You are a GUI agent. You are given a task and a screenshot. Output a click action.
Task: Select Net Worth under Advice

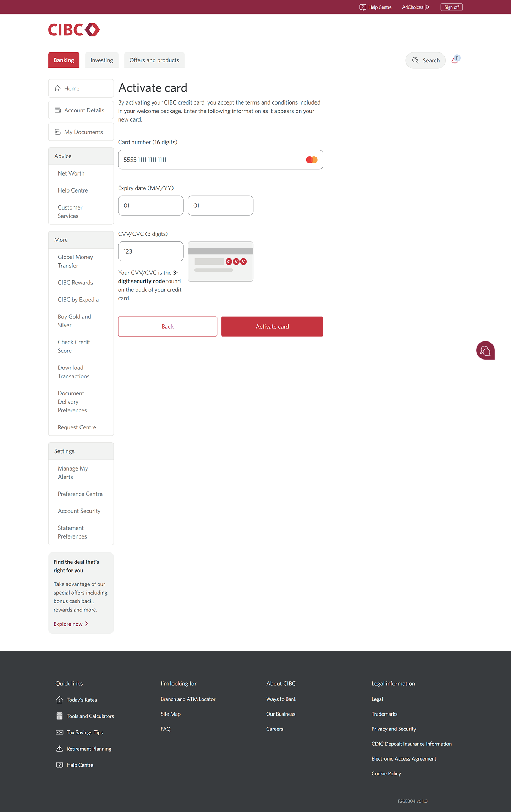[x=71, y=173]
